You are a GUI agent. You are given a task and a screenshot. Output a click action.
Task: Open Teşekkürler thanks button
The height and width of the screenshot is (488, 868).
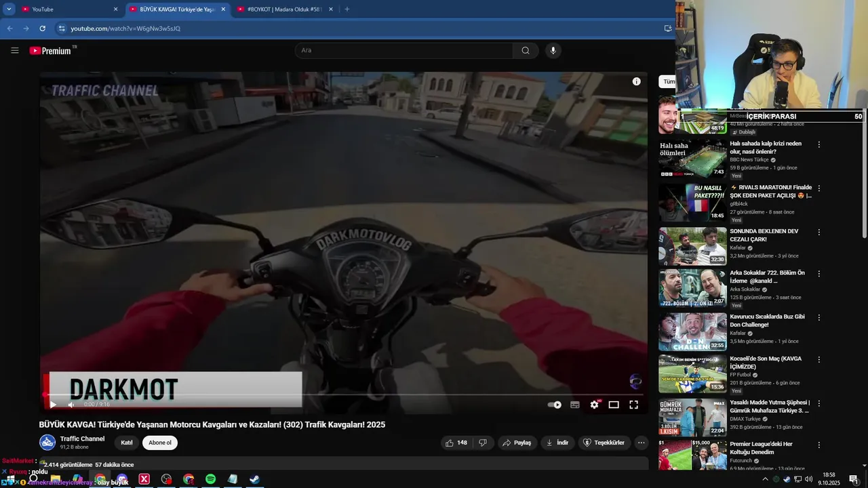[604, 443]
